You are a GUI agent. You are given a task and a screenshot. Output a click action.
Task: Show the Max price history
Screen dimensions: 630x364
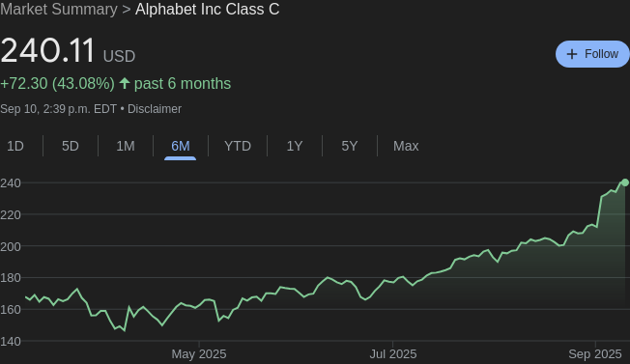[x=406, y=146]
